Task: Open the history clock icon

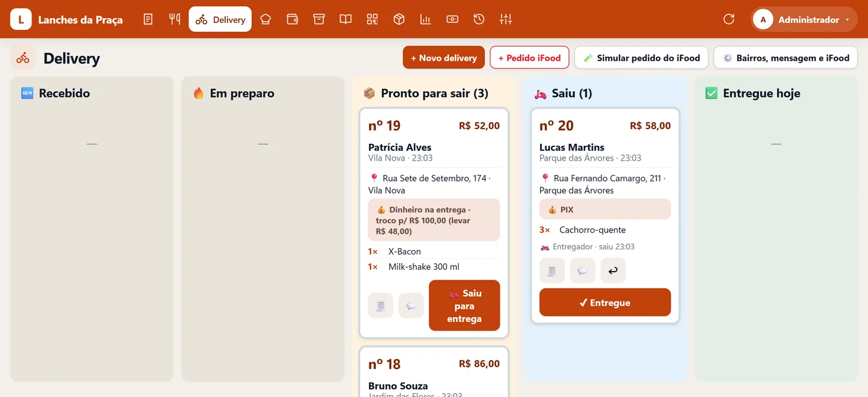Action: [x=479, y=19]
